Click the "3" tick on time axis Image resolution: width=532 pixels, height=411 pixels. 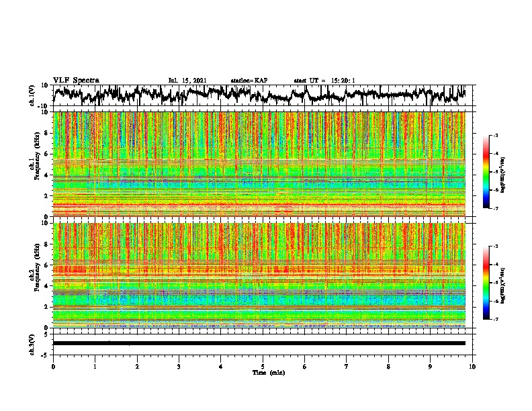[179, 367]
